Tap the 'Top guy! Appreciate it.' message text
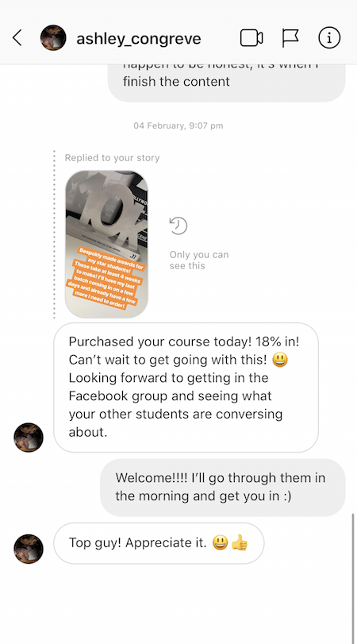This screenshot has height=644, width=357. [137, 543]
